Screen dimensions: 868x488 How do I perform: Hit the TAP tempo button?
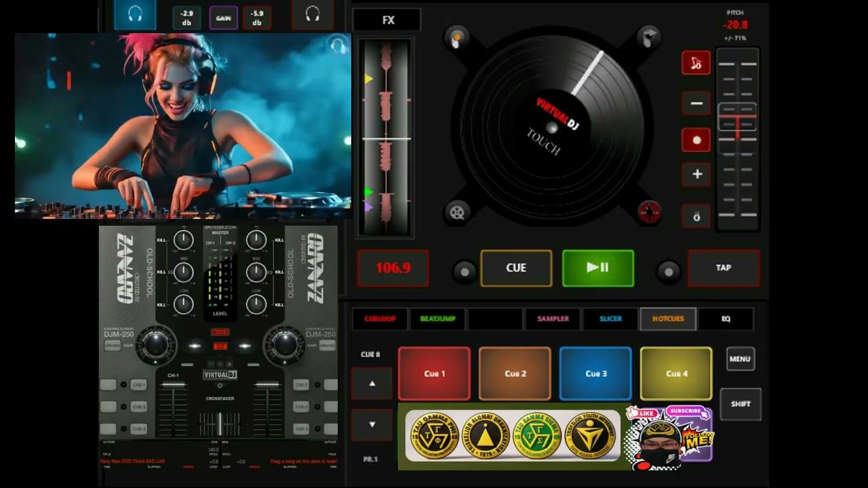(x=723, y=268)
